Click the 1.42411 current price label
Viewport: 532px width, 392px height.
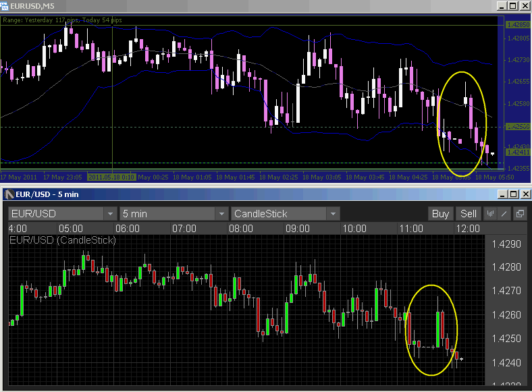pyautogui.click(x=518, y=152)
